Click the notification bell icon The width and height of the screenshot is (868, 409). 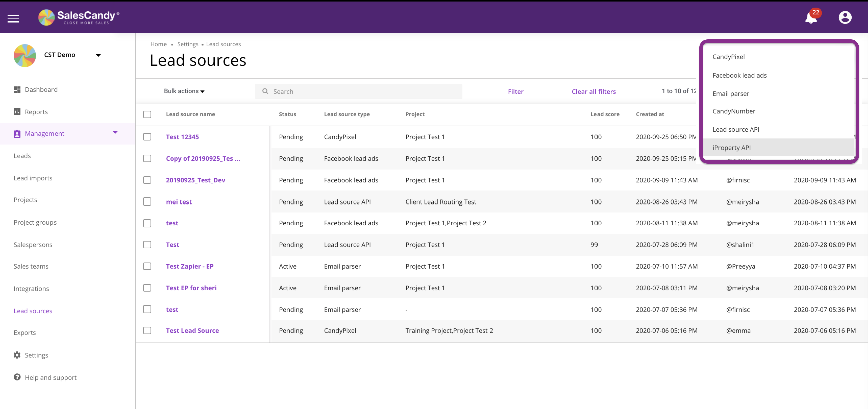click(x=811, y=18)
